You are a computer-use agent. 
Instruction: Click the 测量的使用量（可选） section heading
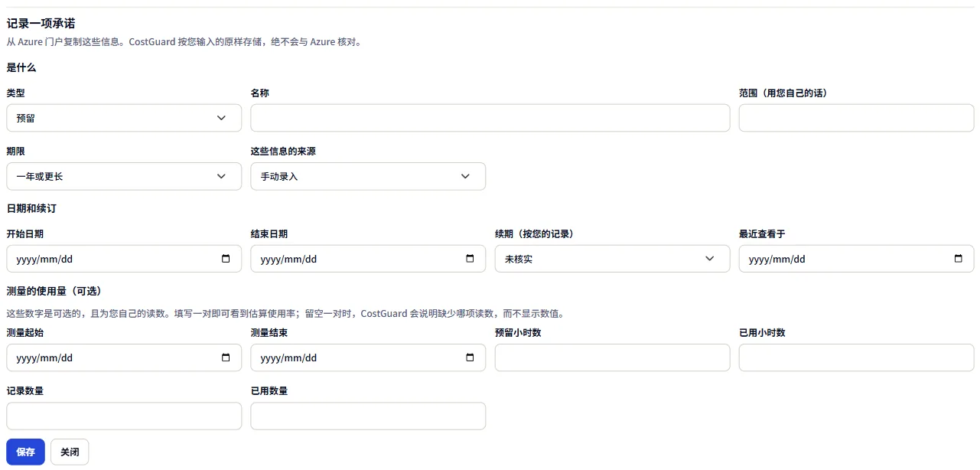click(x=54, y=291)
